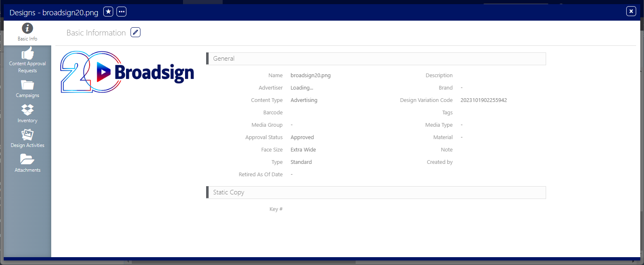Click the horizontal scrollbar at the bottom
The image size is (644, 265).
click(243, 261)
